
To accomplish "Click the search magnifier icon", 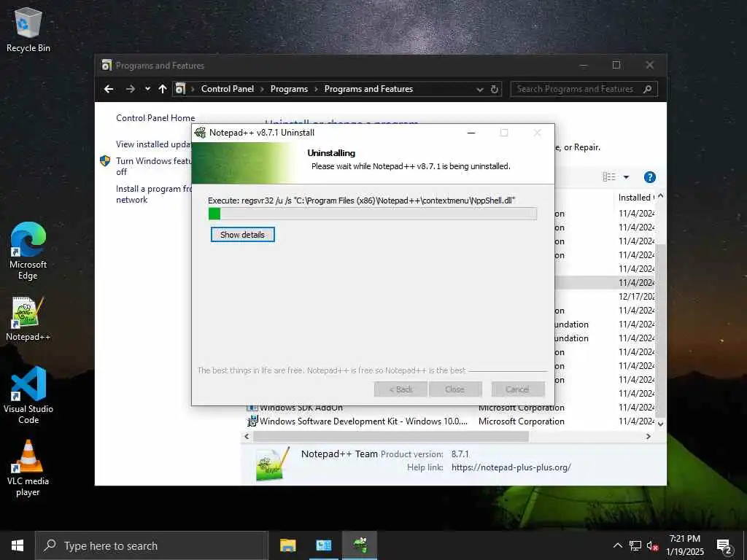I will pos(647,89).
